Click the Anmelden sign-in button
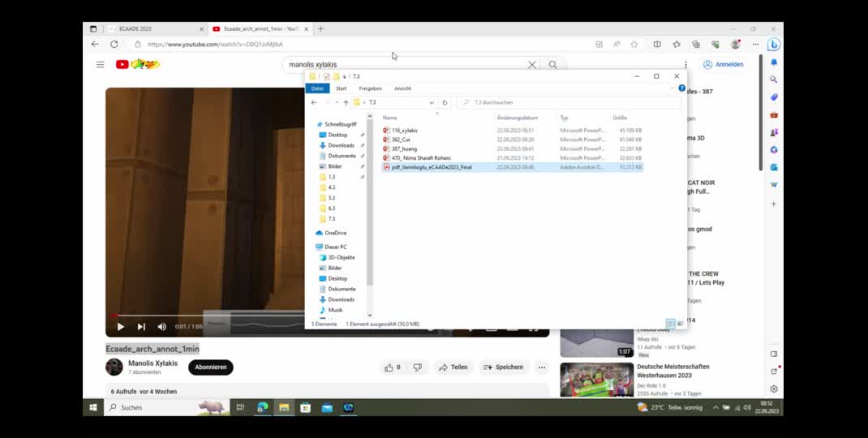 click(x=723, y=65)
